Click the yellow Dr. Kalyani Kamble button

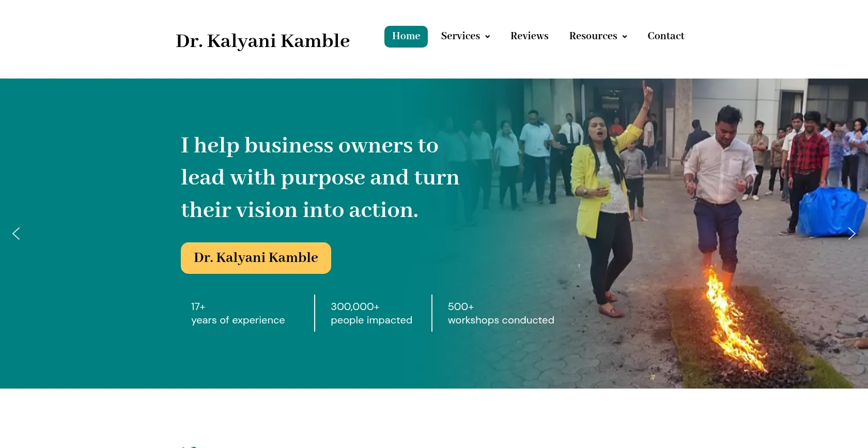(x=256, y=258)
